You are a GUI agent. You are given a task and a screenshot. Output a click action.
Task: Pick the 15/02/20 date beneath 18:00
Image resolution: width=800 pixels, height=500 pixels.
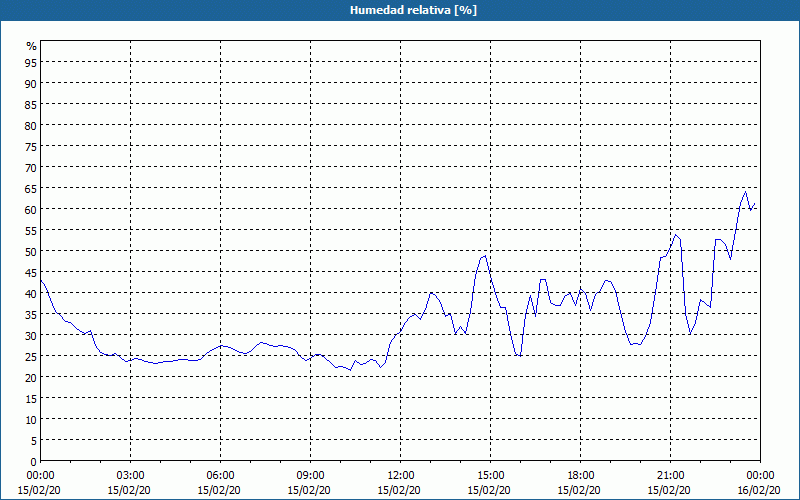[579, 490]
